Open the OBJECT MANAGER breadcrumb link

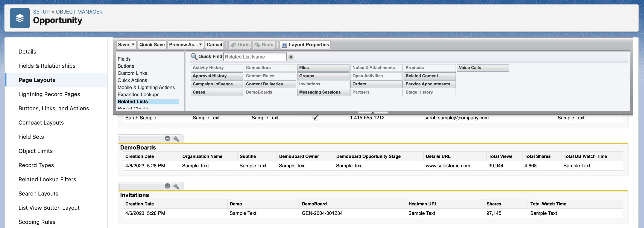tap(79, 12)
